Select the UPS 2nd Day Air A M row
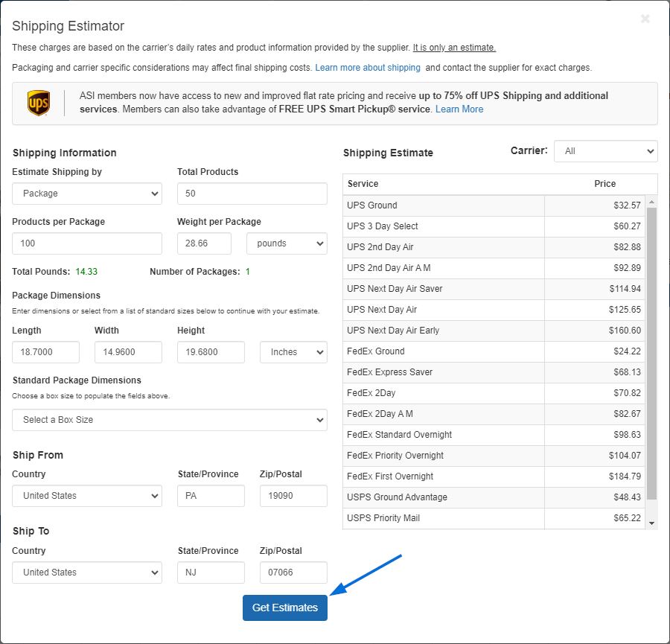670x644 pixels. [x=494, y=268]
